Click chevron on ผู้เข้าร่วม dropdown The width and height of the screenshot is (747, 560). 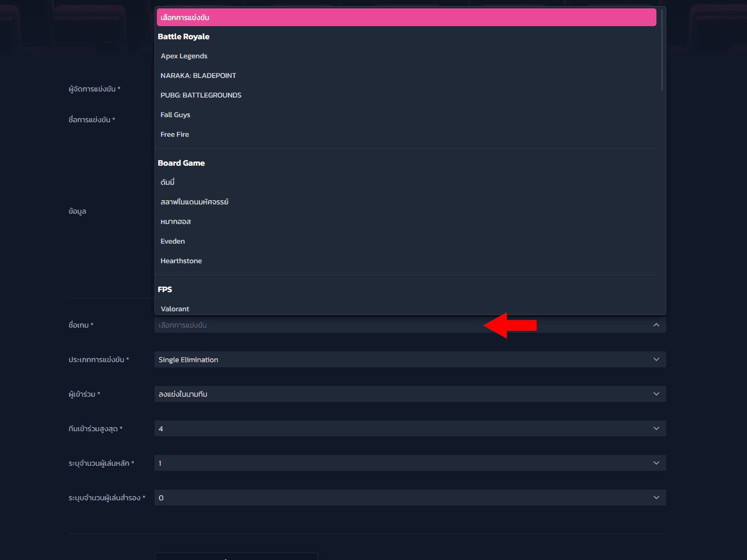click(x=656, y=394)
